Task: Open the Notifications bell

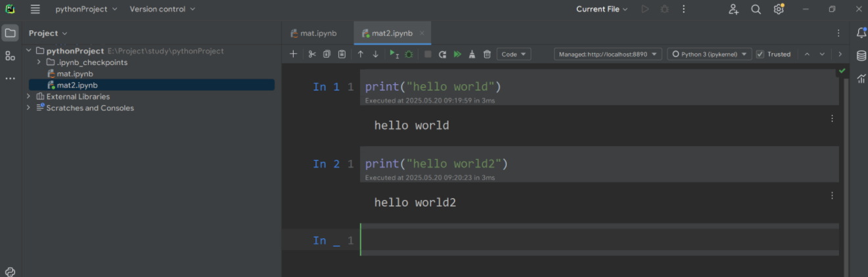Action: (861, 33)
